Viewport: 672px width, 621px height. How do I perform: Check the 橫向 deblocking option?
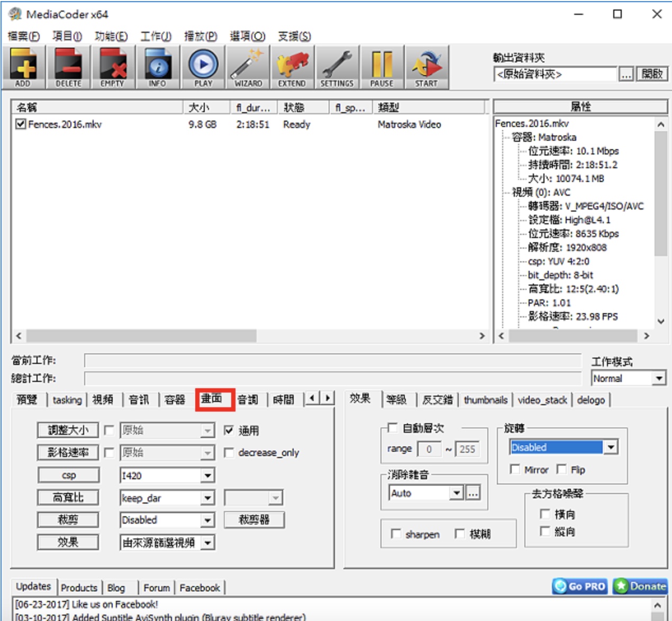(544, 514)
